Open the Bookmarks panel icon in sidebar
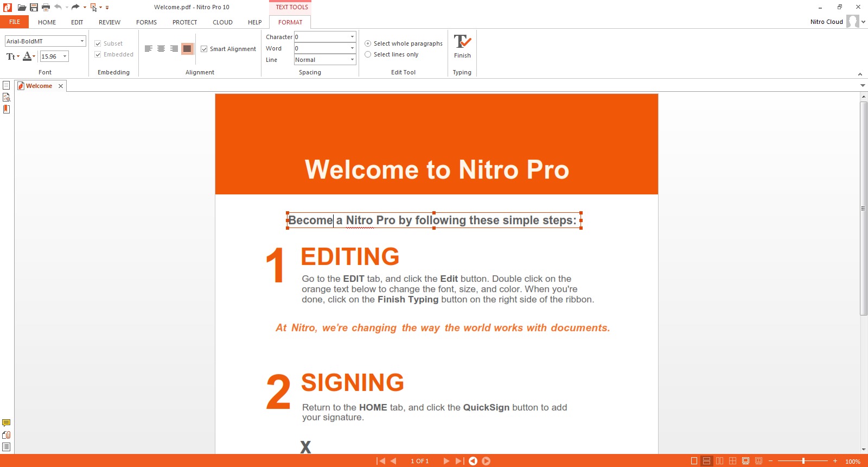 (x=7, y=109)
